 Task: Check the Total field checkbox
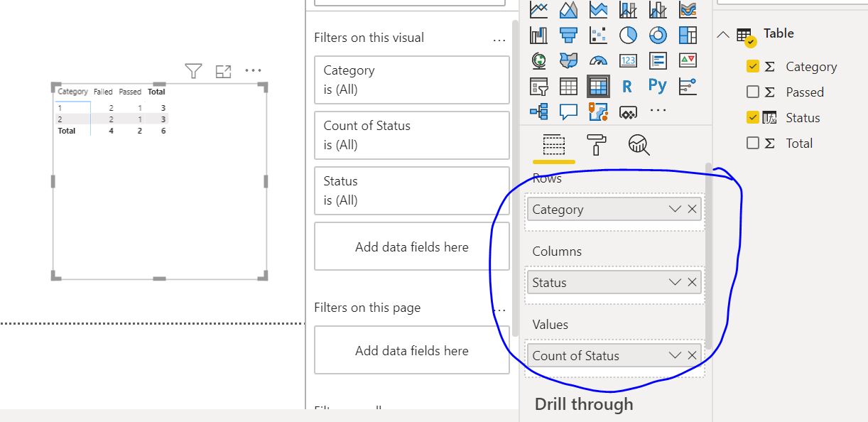click(x=753, y=143)
